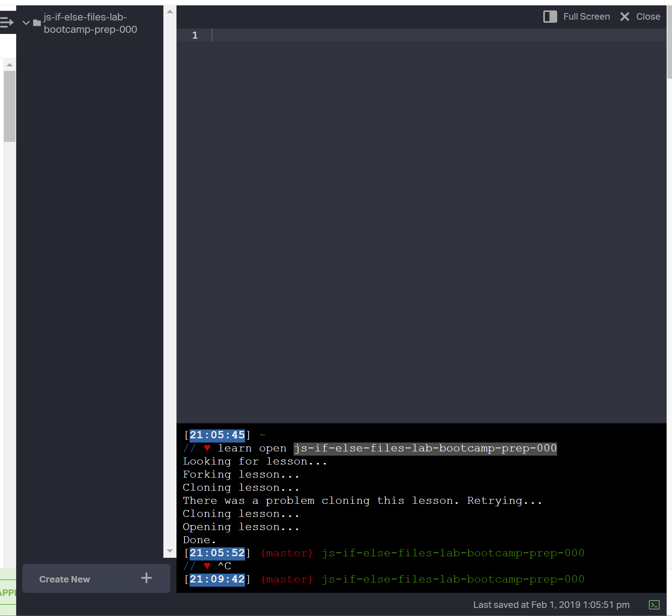Click 'Forking lesson...' terminal line
Image resolution: width=672 pixels, height=616 pixels.
[241, 475]
